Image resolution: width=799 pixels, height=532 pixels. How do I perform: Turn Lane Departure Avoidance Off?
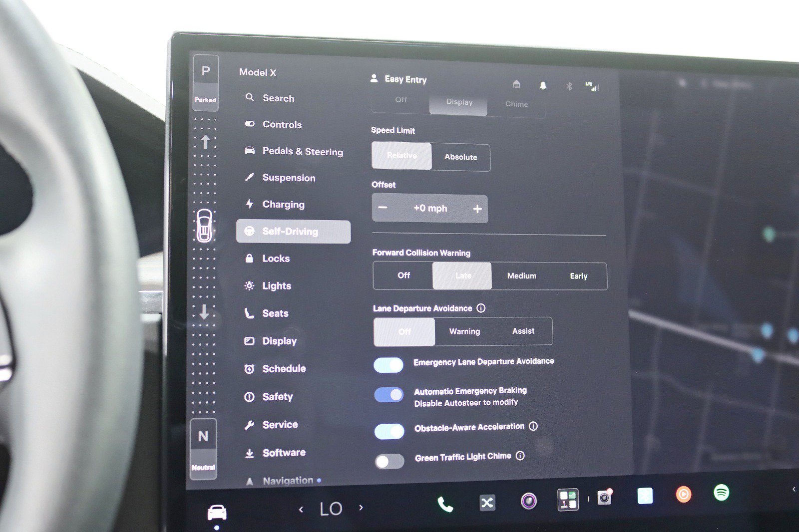404,331
